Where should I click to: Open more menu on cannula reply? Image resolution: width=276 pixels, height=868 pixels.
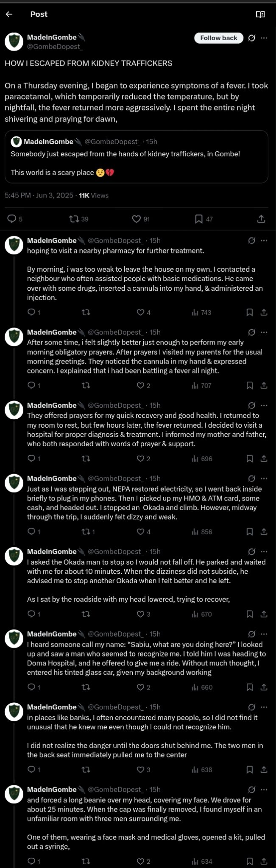point(264,241)
